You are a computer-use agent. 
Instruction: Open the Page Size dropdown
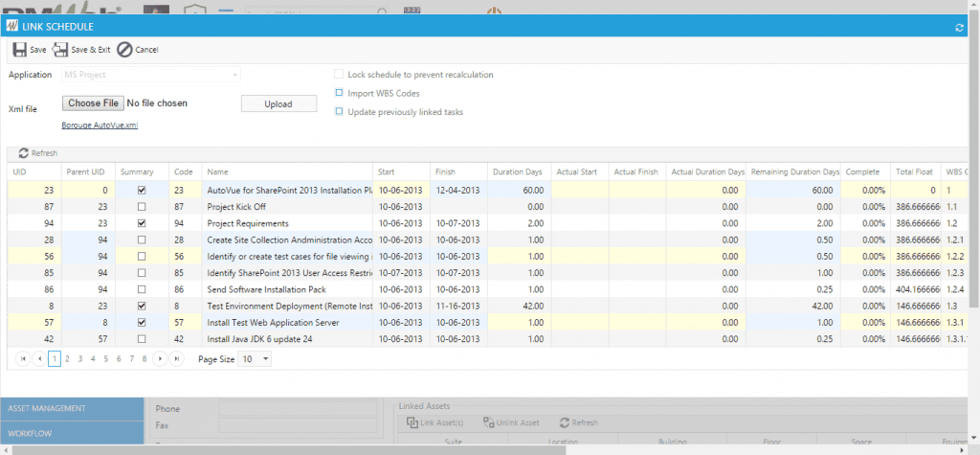point(264,358)
